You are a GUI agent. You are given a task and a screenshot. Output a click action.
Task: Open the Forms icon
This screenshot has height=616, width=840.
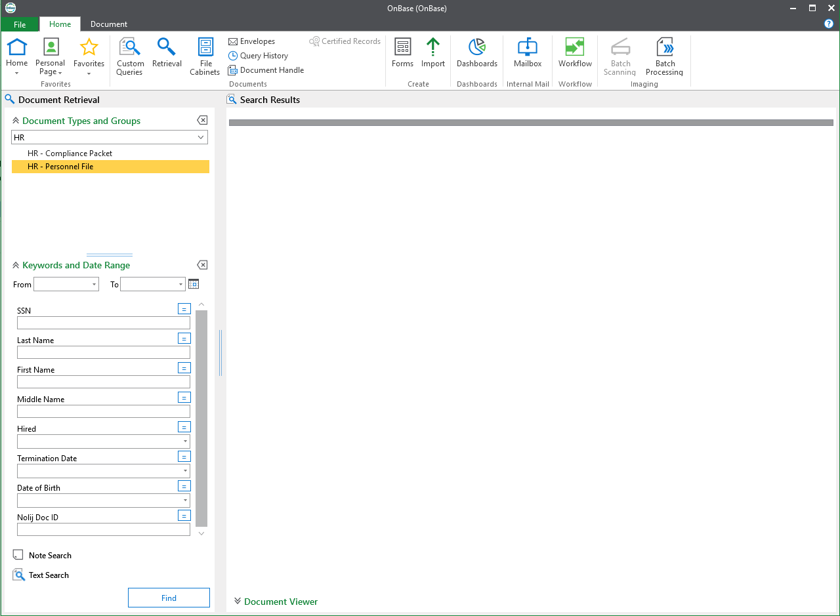(402, 47)
